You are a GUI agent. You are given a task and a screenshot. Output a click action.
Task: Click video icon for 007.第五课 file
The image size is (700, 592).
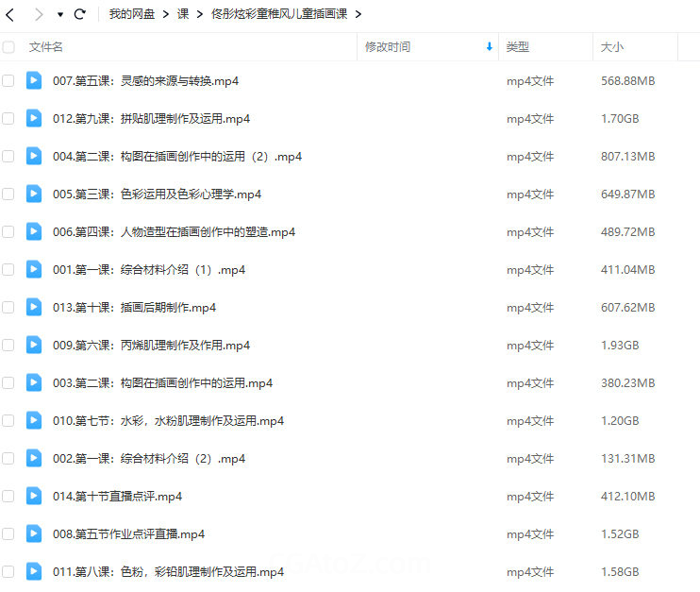pyautogui.click(x=34, y=81)
